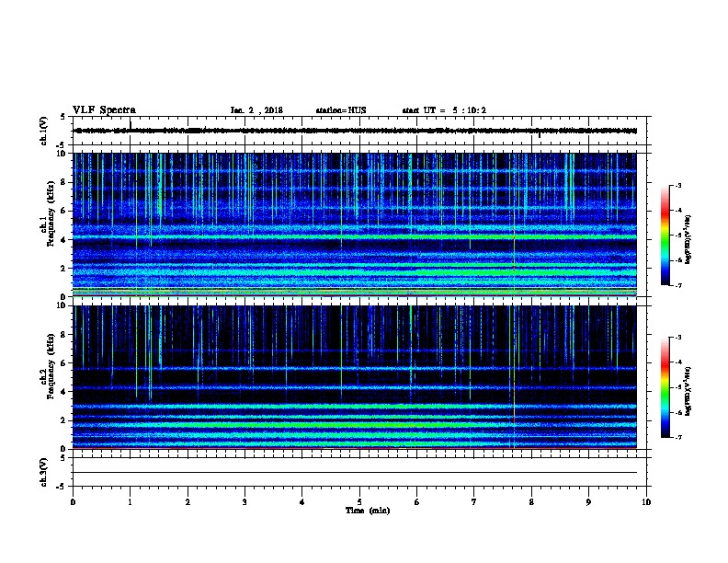Screen dimensions: 728x563
Task: Select the log(PSD) label beside the ch.1 colorbar
Action: (688, 239)
